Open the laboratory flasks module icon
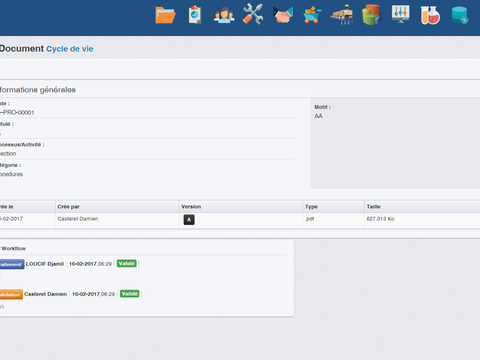The height and width of the screenshot is (360, 480). coord(430,15)
